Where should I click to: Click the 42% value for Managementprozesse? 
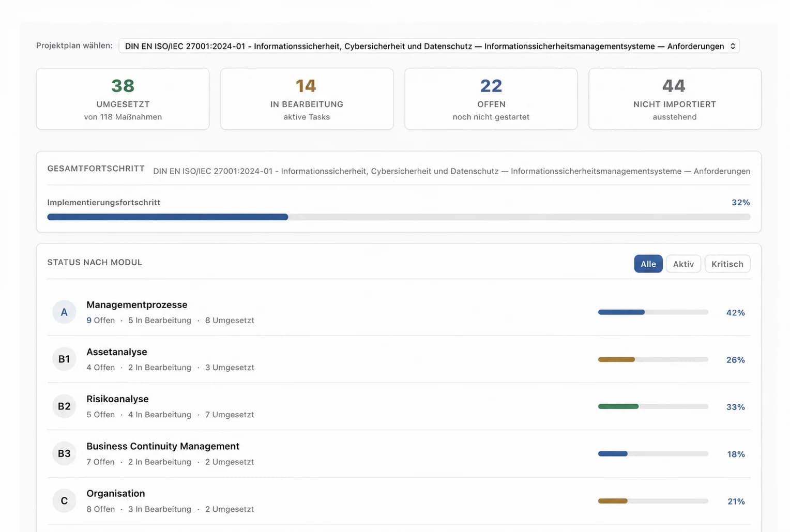coord(736,313)
